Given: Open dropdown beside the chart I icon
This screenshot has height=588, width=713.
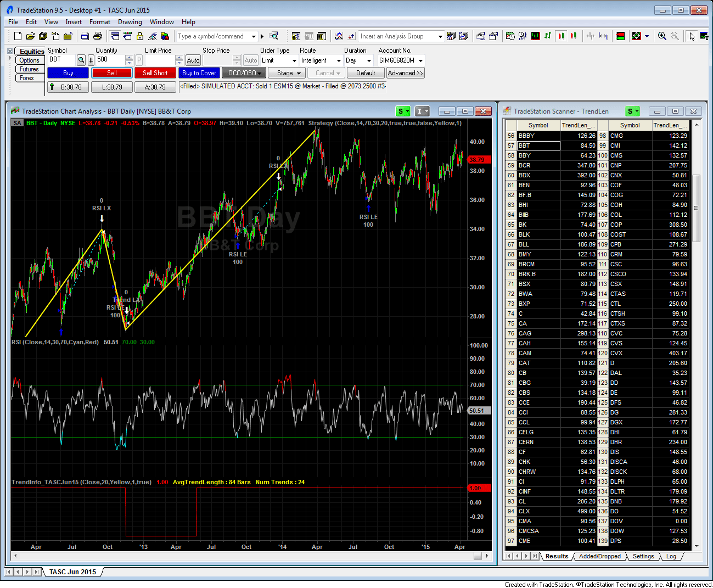Looking at the screenshot, I should click(x=427, y=111).
